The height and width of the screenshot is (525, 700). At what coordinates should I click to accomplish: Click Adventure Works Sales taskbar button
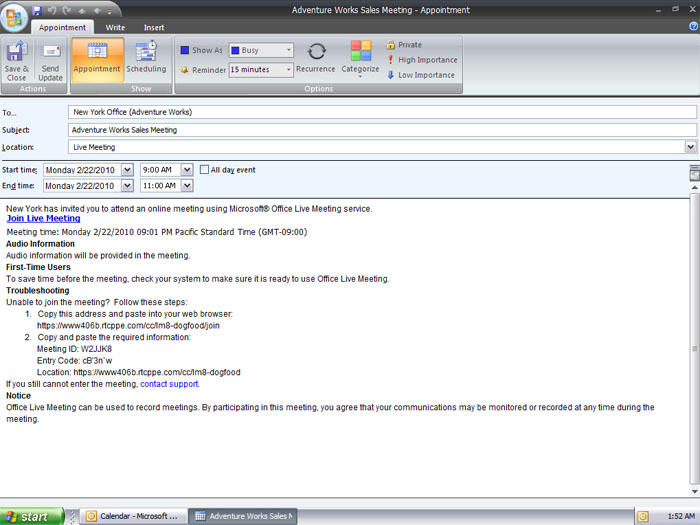[243, 516]
